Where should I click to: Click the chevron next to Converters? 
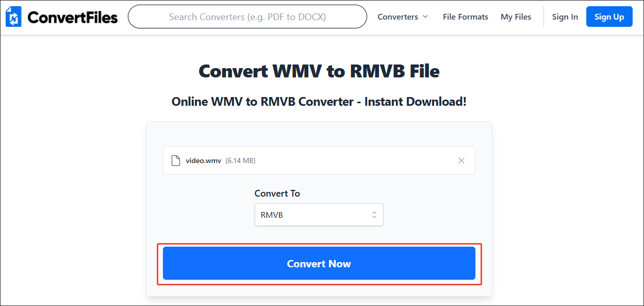(425, 17)
